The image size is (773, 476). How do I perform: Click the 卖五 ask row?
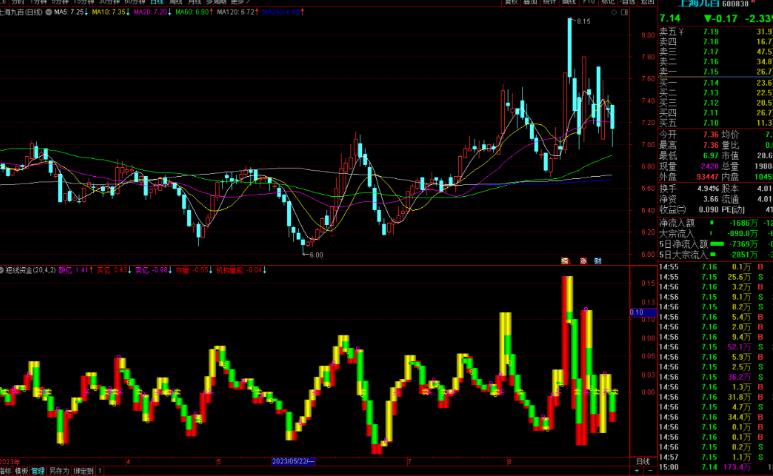pyautogui.click(x=716, y=32)
